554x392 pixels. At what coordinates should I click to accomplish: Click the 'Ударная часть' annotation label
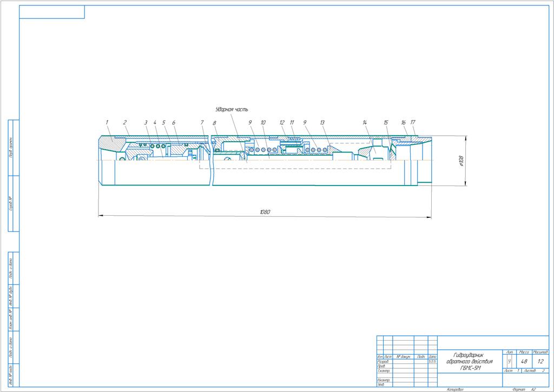click(x=232, y=109)
